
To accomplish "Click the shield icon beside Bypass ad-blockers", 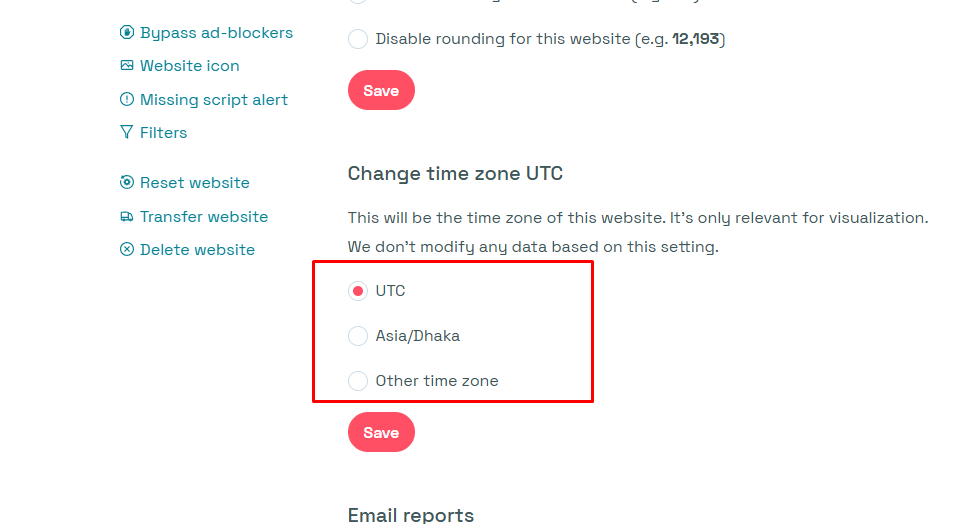I will 127,33.
